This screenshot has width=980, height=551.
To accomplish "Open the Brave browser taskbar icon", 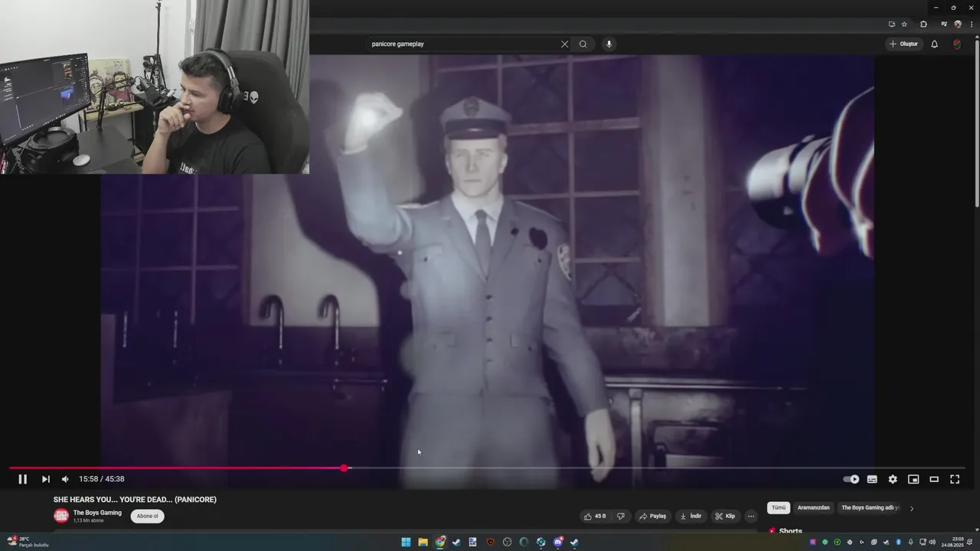I will 491,542.
